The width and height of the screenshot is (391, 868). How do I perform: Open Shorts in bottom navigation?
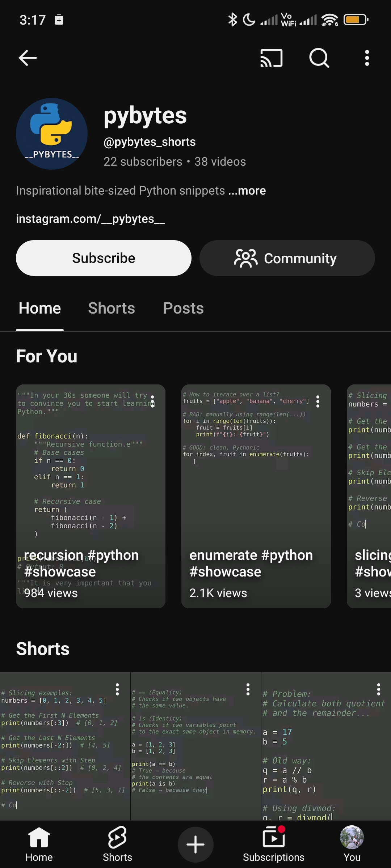tap(117, 844)
